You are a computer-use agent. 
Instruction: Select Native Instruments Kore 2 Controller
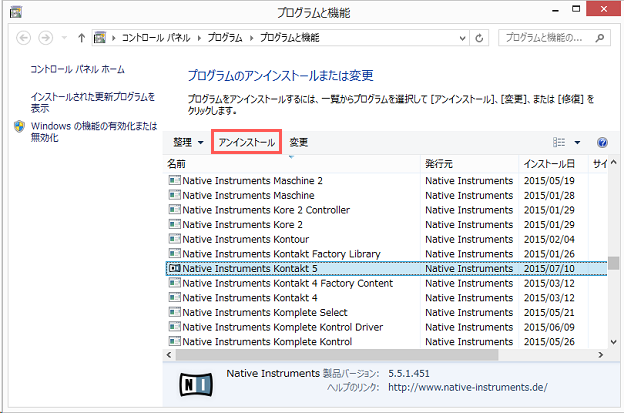pos(385,210)
